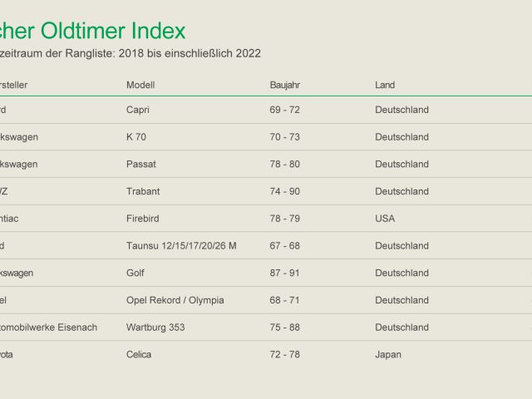Viewport: 532px width, 399px height.
Task: Click the Trabant model entry
Action: click(143, 191)
